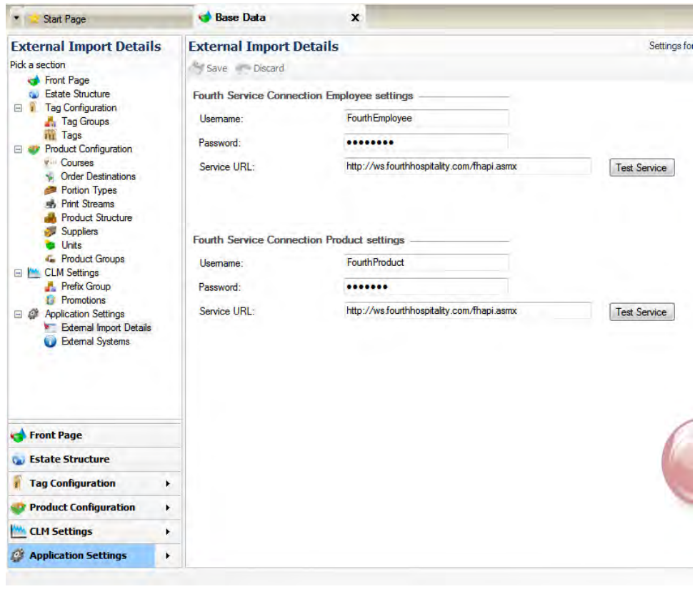This screenshot has height=589, width=700.
Task: Select Product Structure in the tree
Action: pyautogui.click(x=97, y=218)
